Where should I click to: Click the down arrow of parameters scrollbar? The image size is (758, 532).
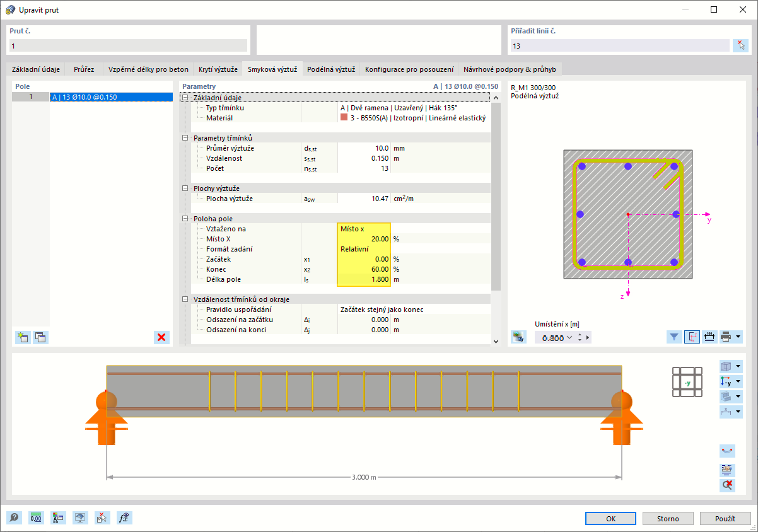496,341
